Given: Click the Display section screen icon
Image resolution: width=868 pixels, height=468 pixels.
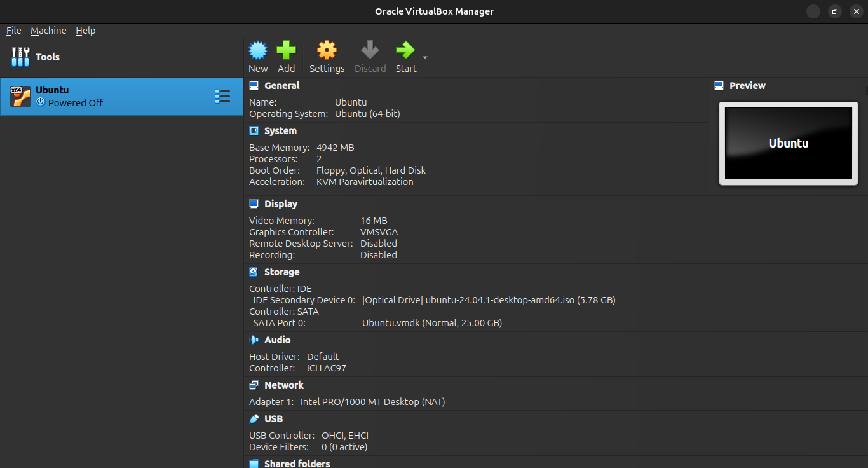Looking at the screenshot, I should coord(254,204).
